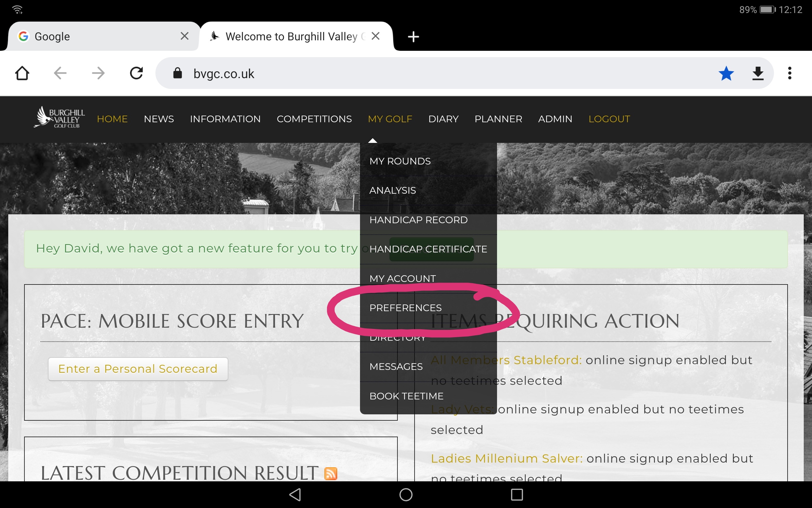Screen dimensions: 812x508
Task: Tap the Hey David new feature banner
Action: pyautogui.click(x=406, y=249)
